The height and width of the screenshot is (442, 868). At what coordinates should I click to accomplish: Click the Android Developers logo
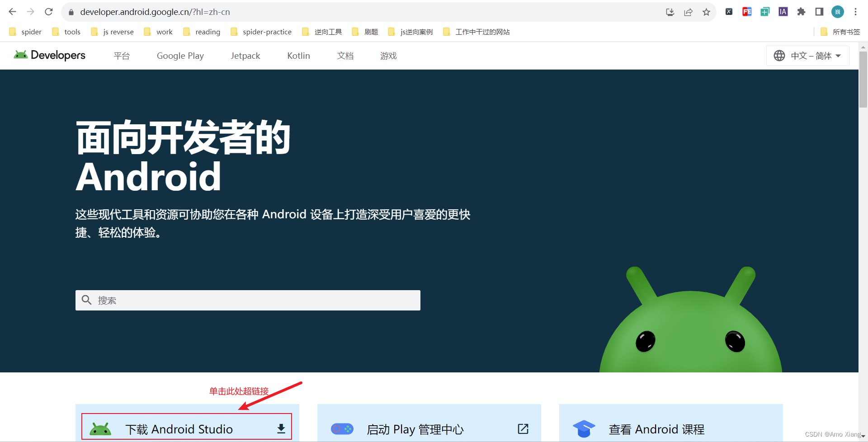(x=49, y=55)
